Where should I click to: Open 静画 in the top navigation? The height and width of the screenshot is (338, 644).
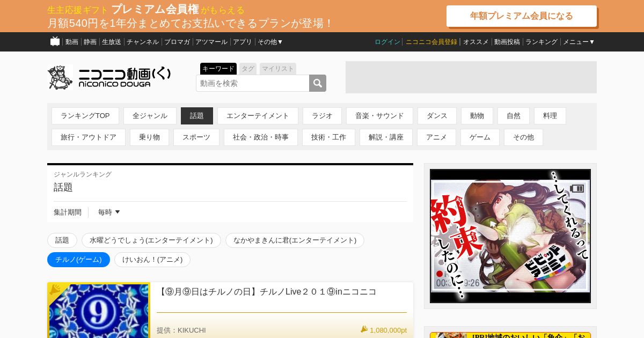click(90, 42)
